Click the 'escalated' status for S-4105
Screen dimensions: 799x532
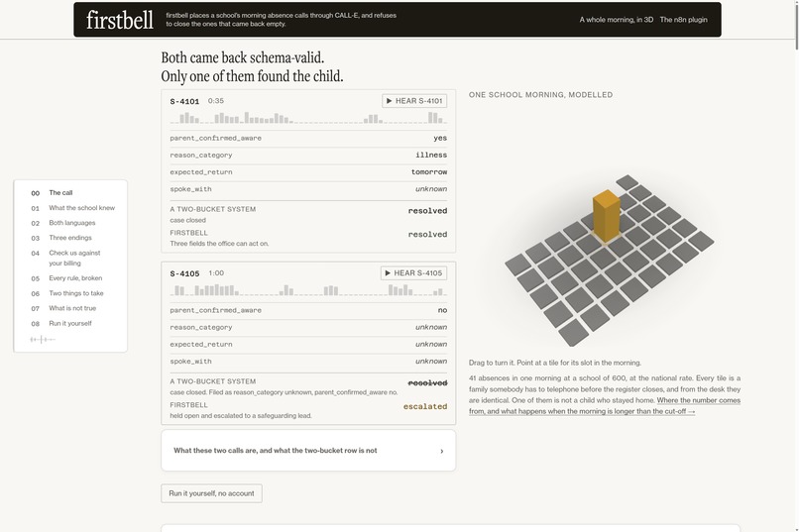click(x=425, y=406)
